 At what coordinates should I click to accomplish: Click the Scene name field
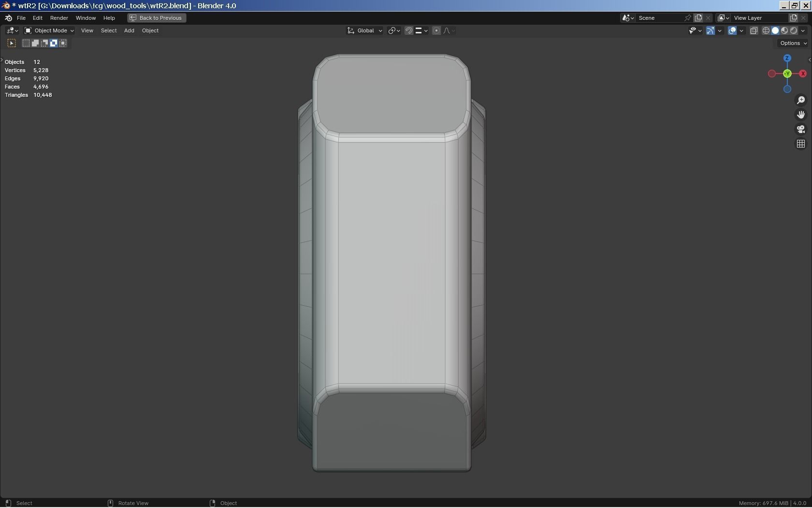[x=659, y=18]
